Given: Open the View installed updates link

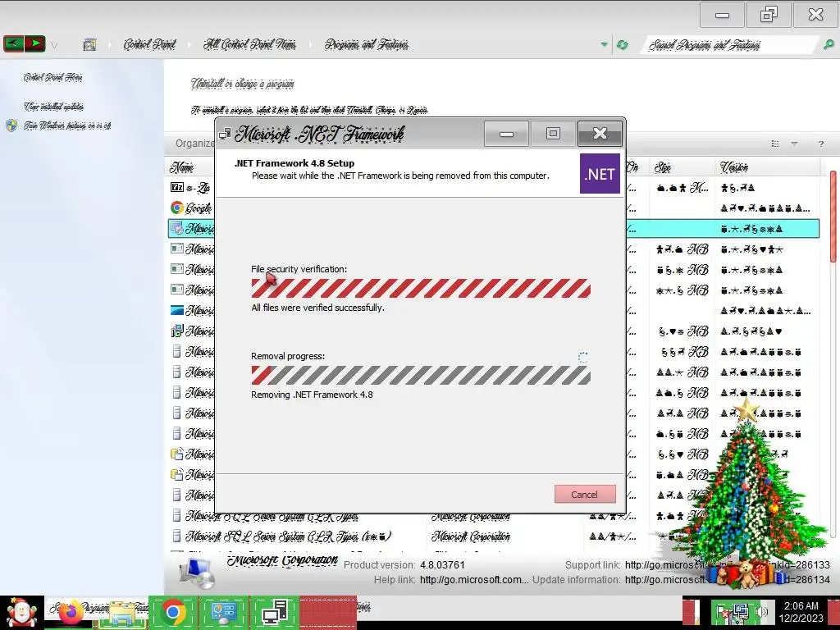Looking at the screenshot, I should pos(53,107).
